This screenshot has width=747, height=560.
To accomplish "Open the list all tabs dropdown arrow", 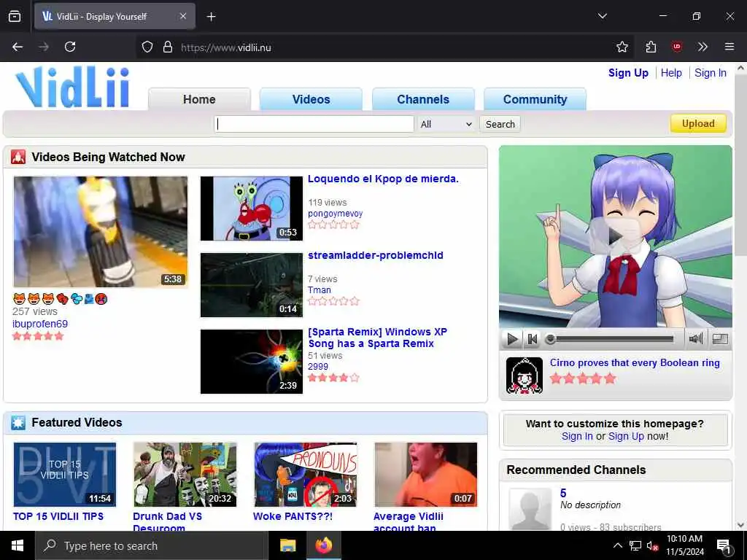I will [602, 16].
